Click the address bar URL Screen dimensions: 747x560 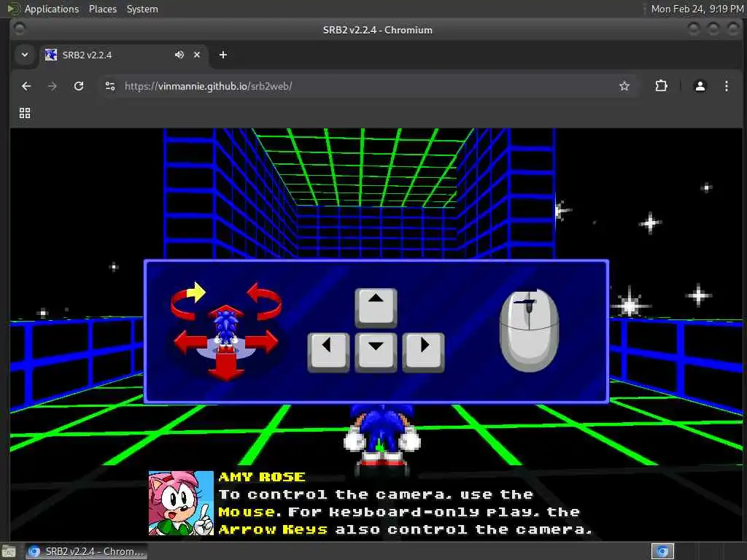208,86
